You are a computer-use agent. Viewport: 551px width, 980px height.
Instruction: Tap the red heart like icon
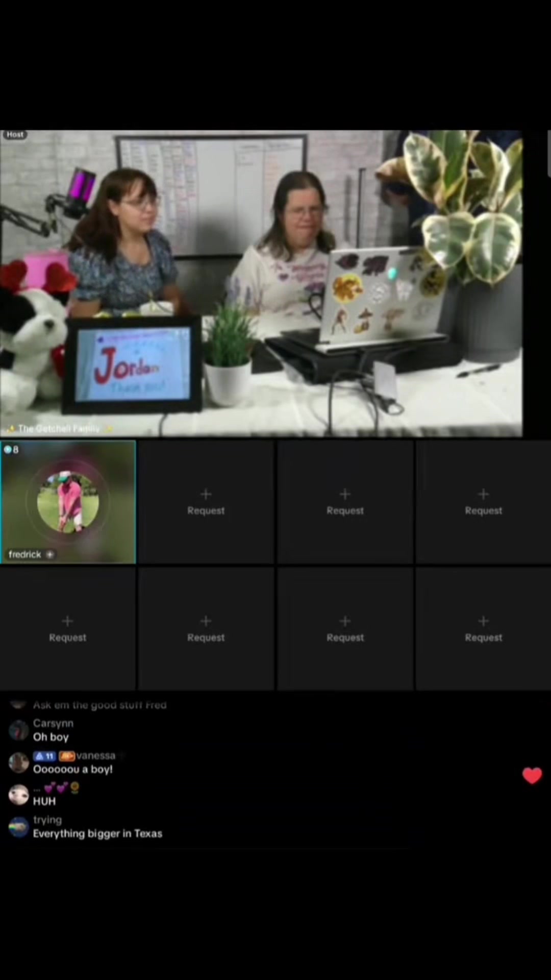(532, 776)
